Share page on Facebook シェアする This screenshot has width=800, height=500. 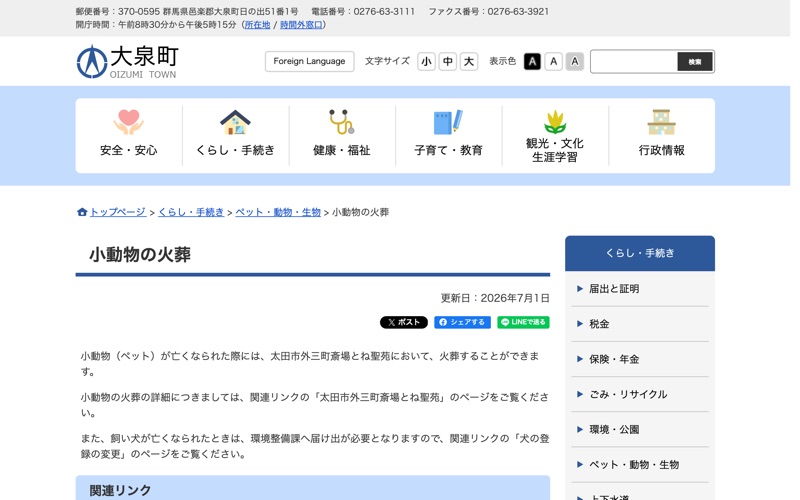(x=462, y=322)
